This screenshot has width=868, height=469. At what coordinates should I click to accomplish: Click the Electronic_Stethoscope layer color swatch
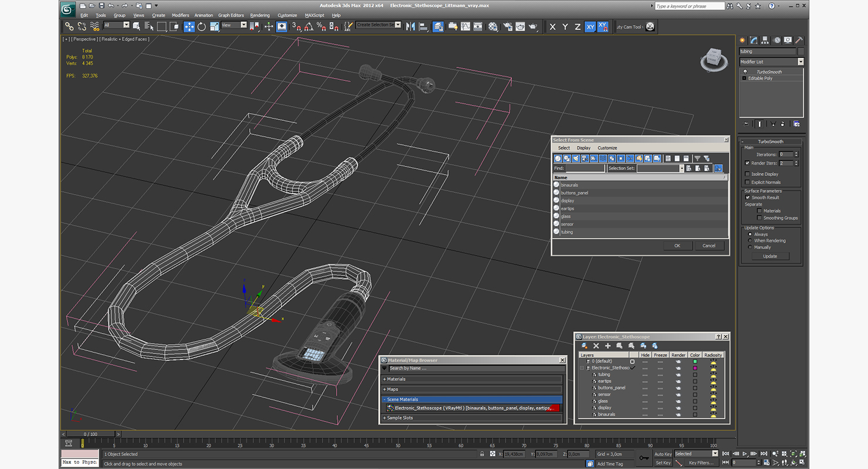(695, 368)
